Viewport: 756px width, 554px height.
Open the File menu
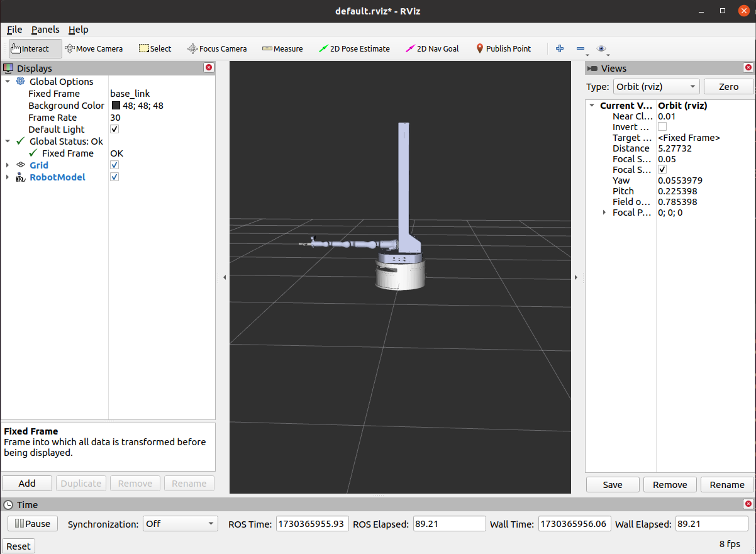[14, 30]
